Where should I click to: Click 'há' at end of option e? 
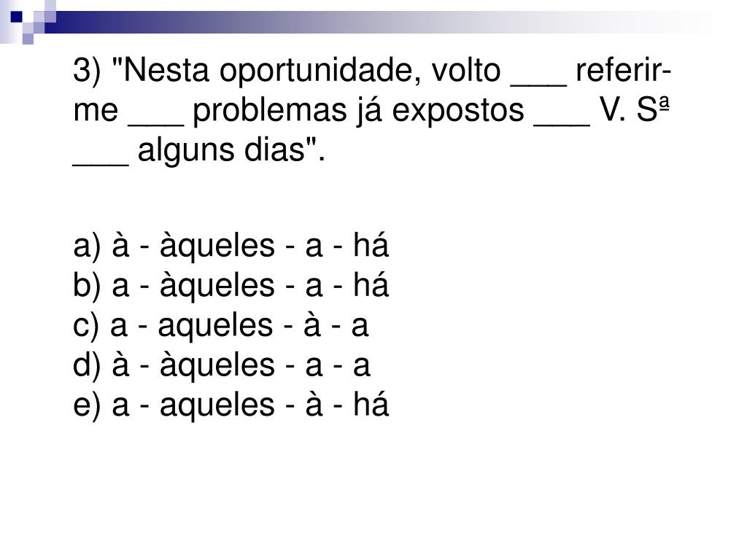coord(371,404)
